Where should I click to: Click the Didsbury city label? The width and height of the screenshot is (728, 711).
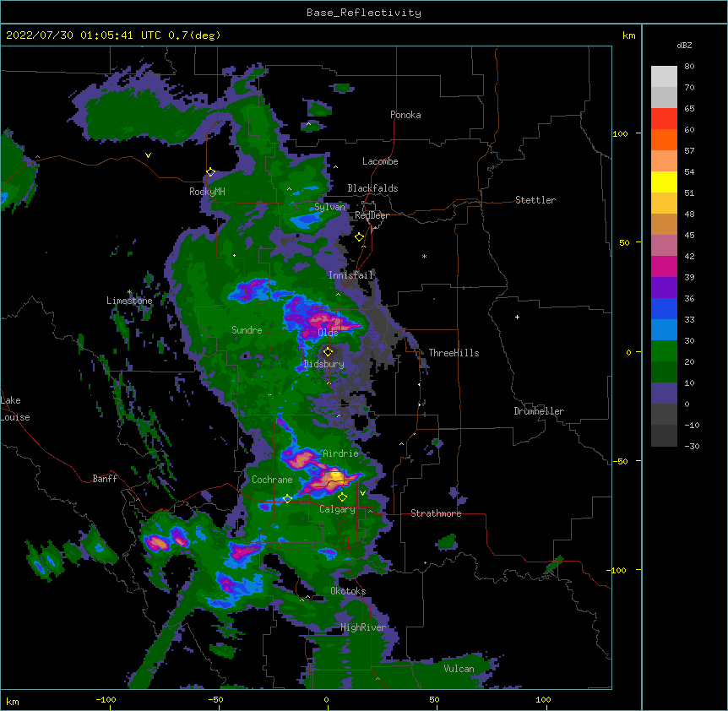(x=323, y=364)
